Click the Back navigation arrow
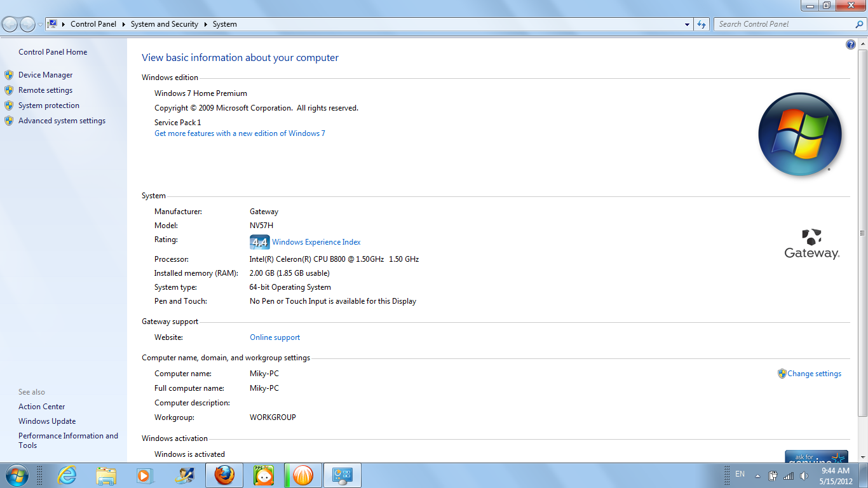868x488 pixels. pos(10,24)
